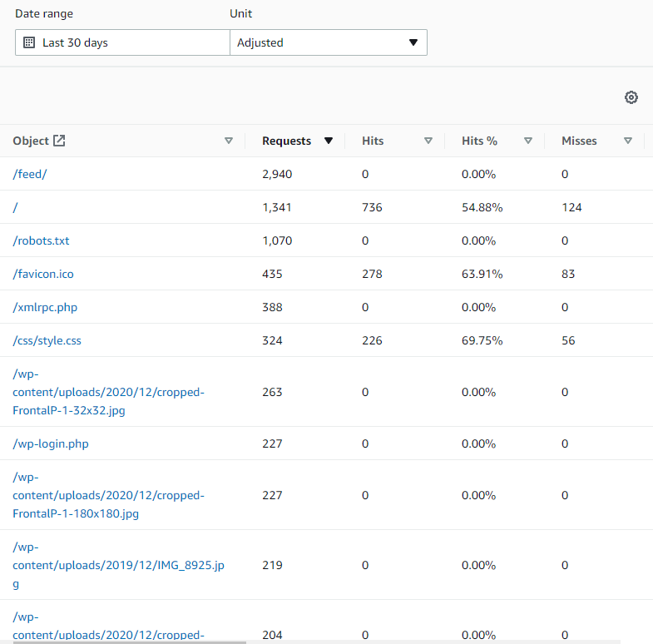Open the cropped-FrontalP-1-32x32.jpg link

(x=108, y=392)
